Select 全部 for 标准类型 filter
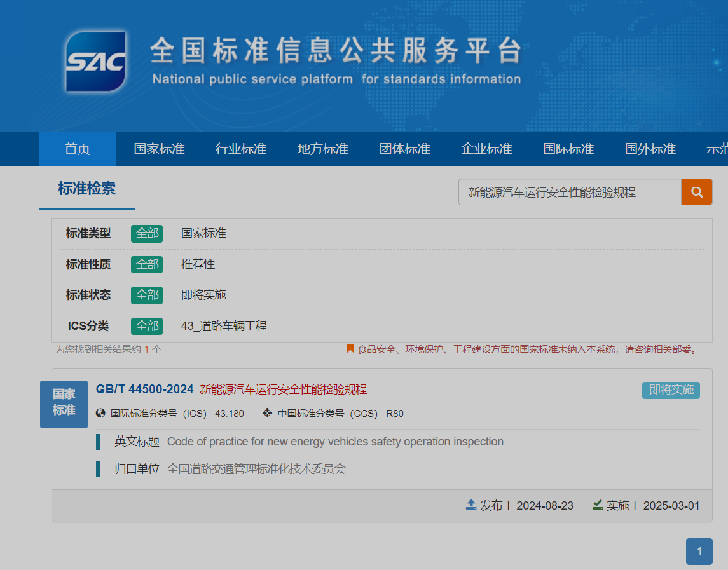 [147, 233]
